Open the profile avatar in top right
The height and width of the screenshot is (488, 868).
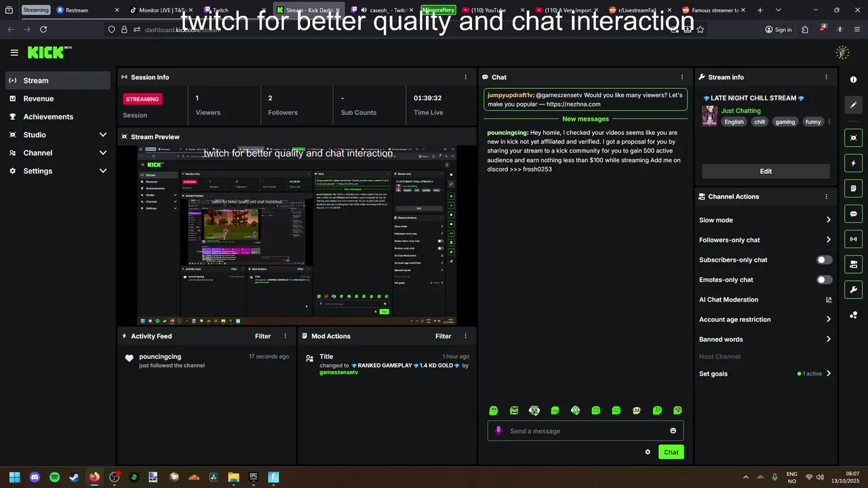pyautogui.click(x=843, y=52)
